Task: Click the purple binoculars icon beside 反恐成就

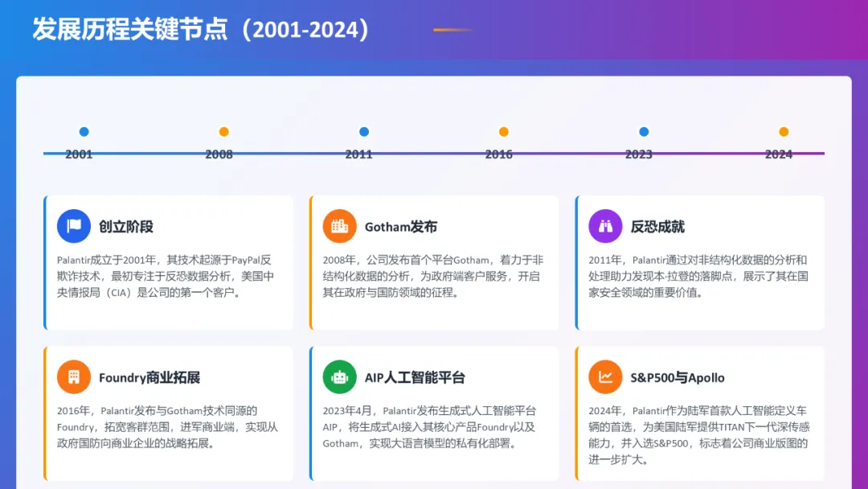Action: coord(605,226)
